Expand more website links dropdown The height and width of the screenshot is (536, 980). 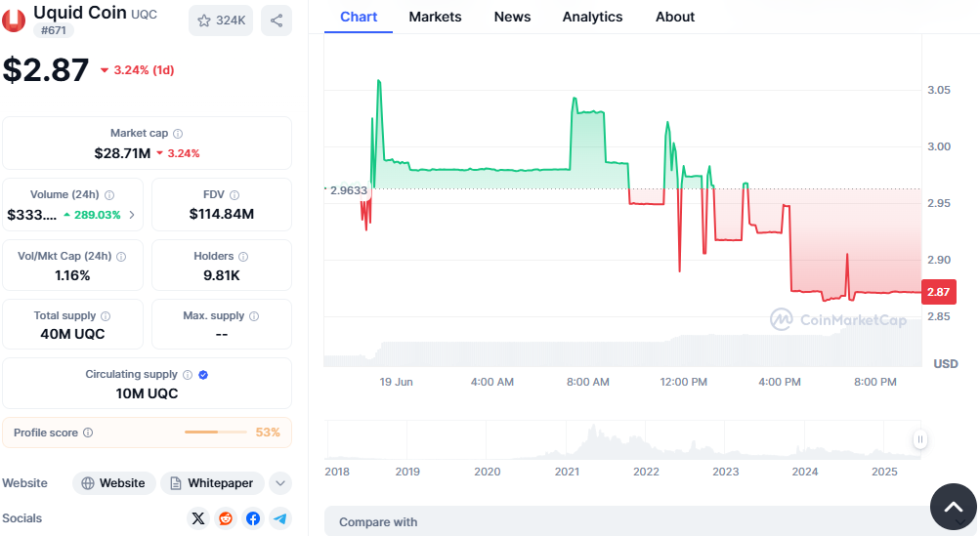pos(280,483)
